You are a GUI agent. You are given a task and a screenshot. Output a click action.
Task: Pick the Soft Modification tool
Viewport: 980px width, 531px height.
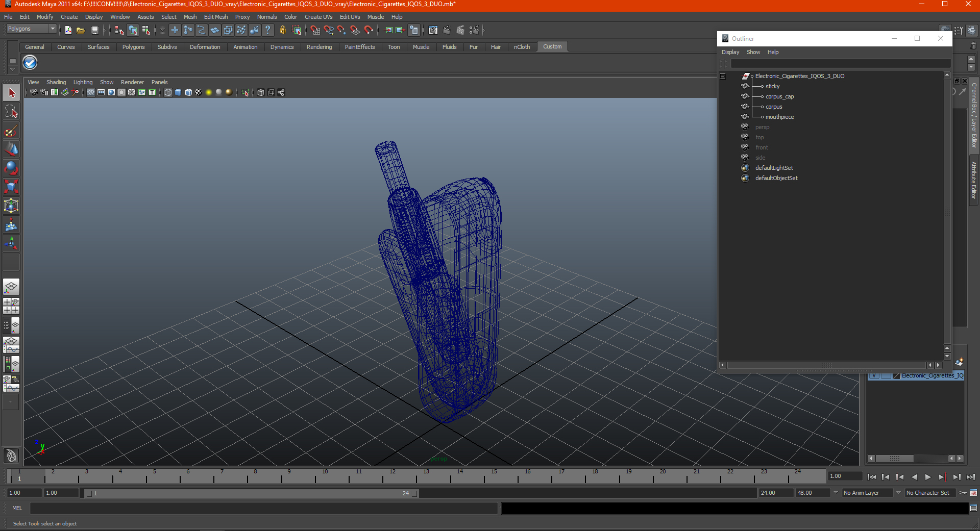point(11,224)
